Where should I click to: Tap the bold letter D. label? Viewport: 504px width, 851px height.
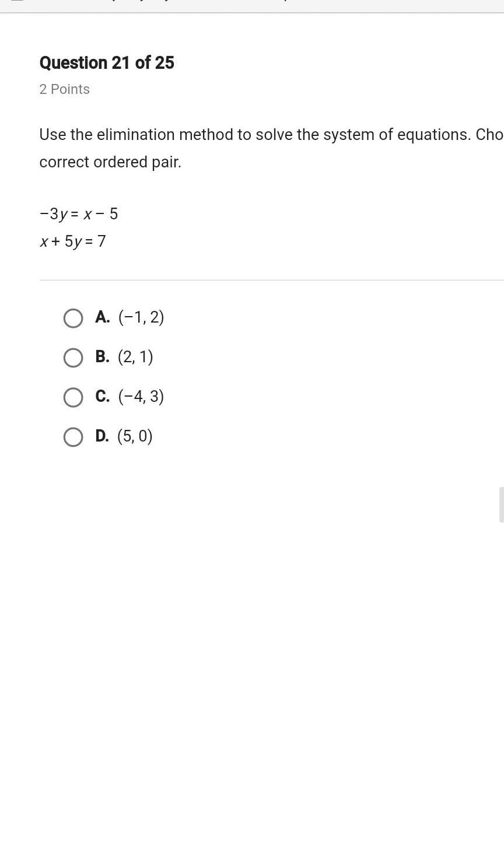click(x=102, y=436)
